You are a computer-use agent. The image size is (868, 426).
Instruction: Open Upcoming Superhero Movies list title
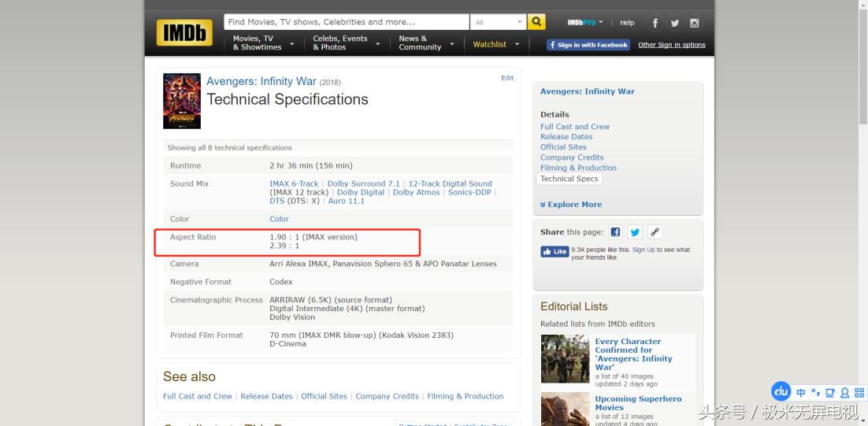[638, 403]
